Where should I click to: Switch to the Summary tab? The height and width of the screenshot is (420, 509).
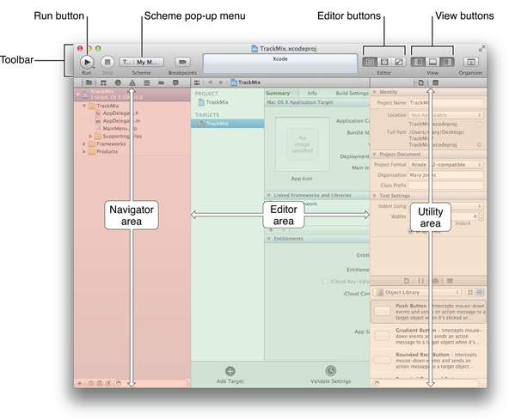(278, 93)
